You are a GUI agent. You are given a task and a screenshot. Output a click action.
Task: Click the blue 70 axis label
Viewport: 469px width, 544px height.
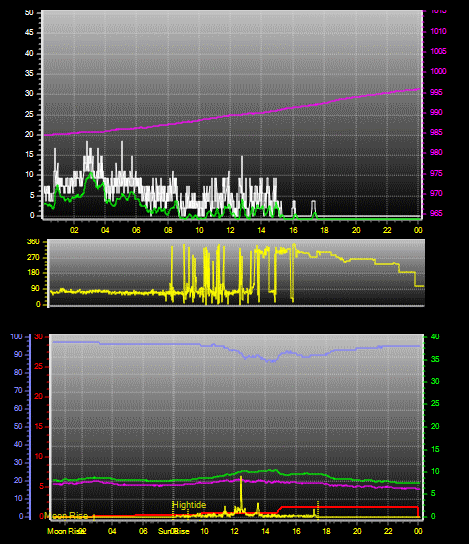pos(18,391)
